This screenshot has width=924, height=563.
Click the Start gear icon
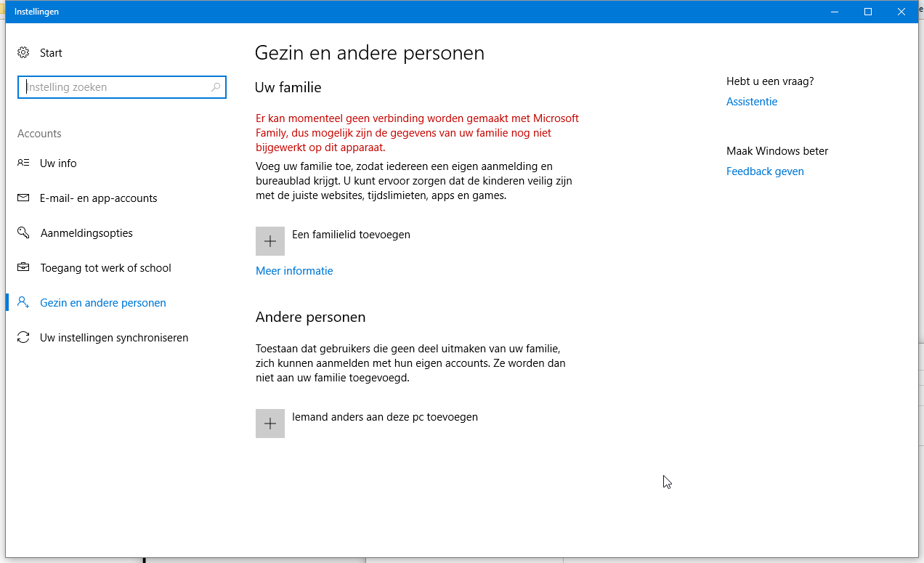(x=23, y=52)
